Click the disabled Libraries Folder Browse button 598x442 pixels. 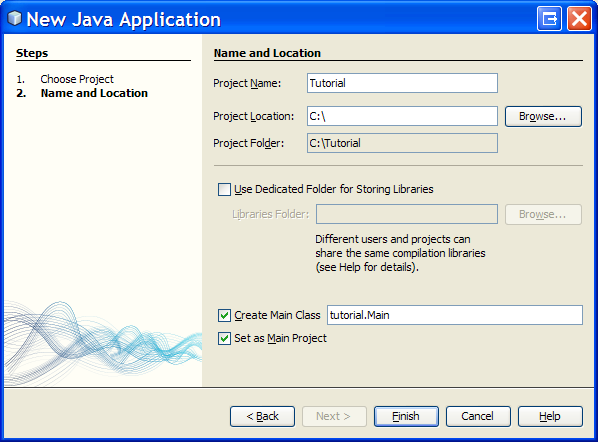pyautogui.click(x=543, y=214)
